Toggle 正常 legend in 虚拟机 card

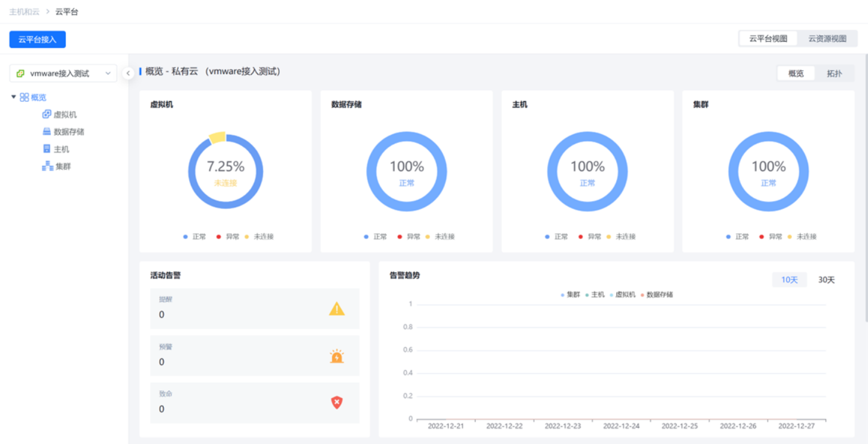tap(194, 237)
